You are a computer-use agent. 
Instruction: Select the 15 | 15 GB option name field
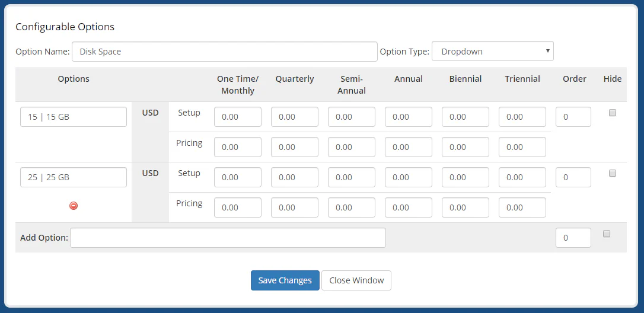[x=74, y=117]
